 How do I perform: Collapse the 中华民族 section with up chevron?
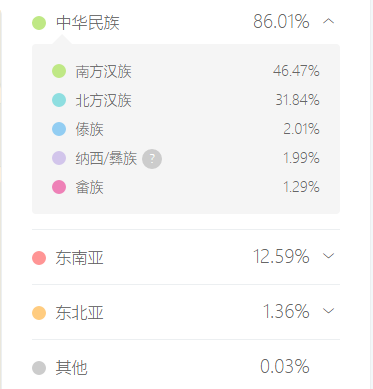click(x=329, y=22)
